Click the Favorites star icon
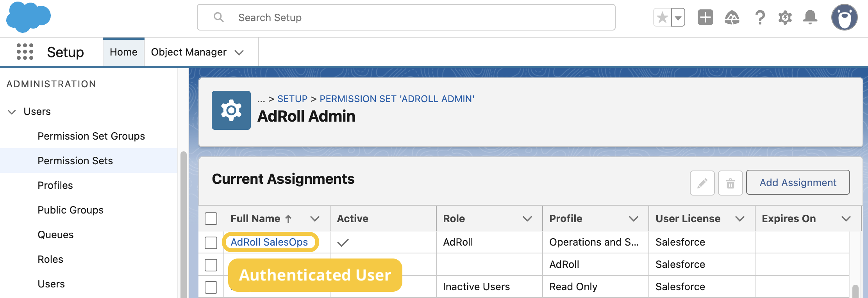 (x=663, y=18)
